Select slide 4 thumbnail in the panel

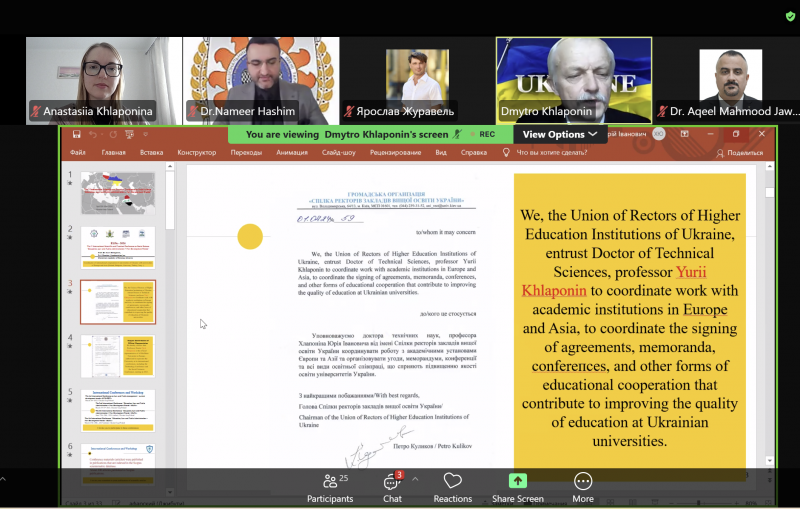(x=118, y=356)
